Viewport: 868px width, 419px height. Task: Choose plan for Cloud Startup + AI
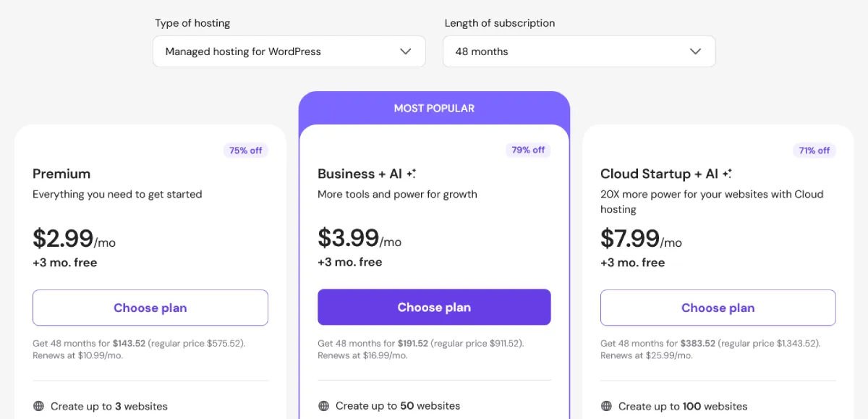[x=718, y=308]
